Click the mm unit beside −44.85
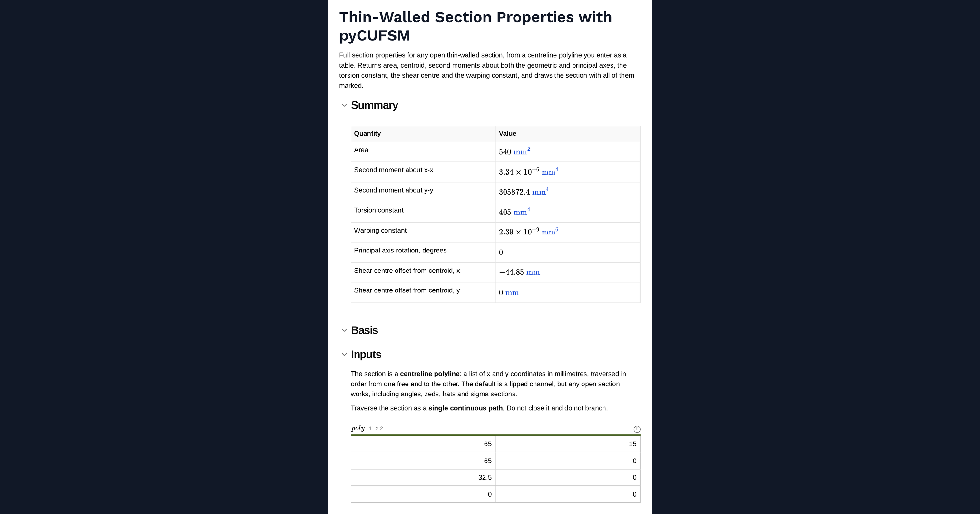Viewport: 980px width, 514px height. 533,272
